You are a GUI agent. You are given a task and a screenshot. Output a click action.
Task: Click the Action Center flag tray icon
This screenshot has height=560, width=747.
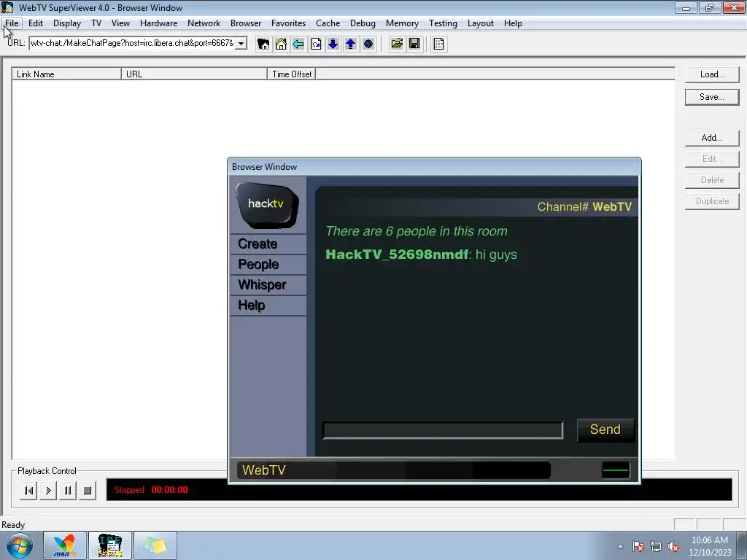[638, 546]
